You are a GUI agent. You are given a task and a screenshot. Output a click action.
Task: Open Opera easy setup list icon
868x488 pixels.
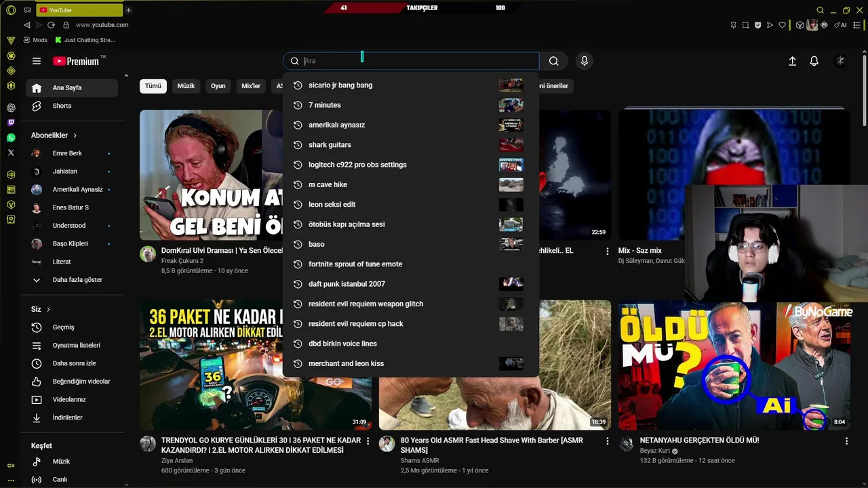click(857, 25)
